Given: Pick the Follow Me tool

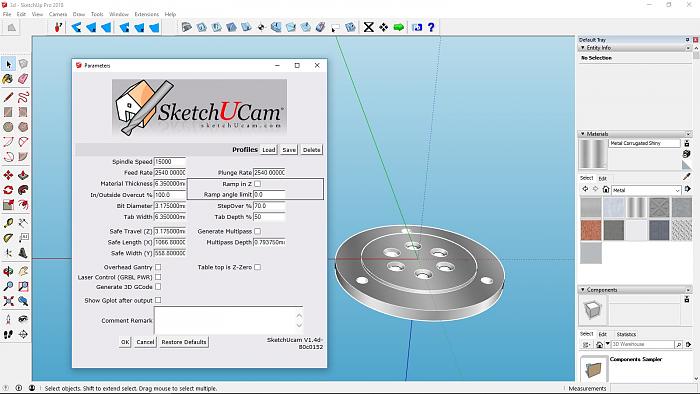Looking at the screenshot, I should point(23,190).
